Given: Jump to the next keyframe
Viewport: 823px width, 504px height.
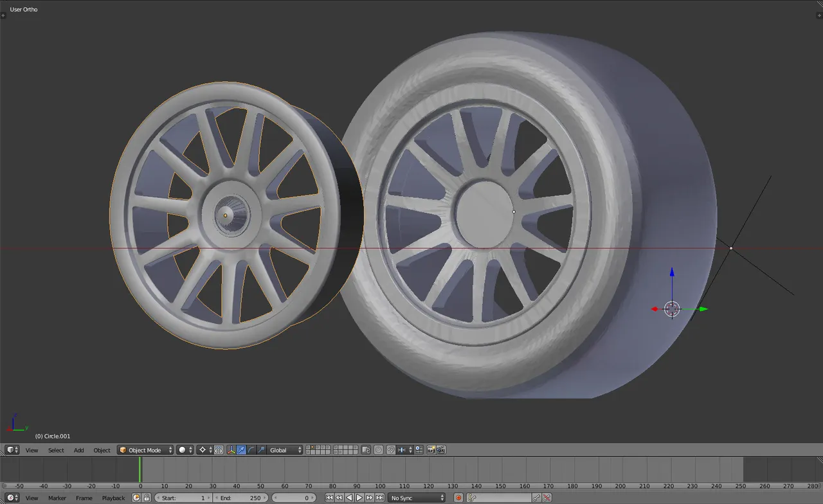Looking at the screenshot, I should pyautogui.click(x=370, y=498).
